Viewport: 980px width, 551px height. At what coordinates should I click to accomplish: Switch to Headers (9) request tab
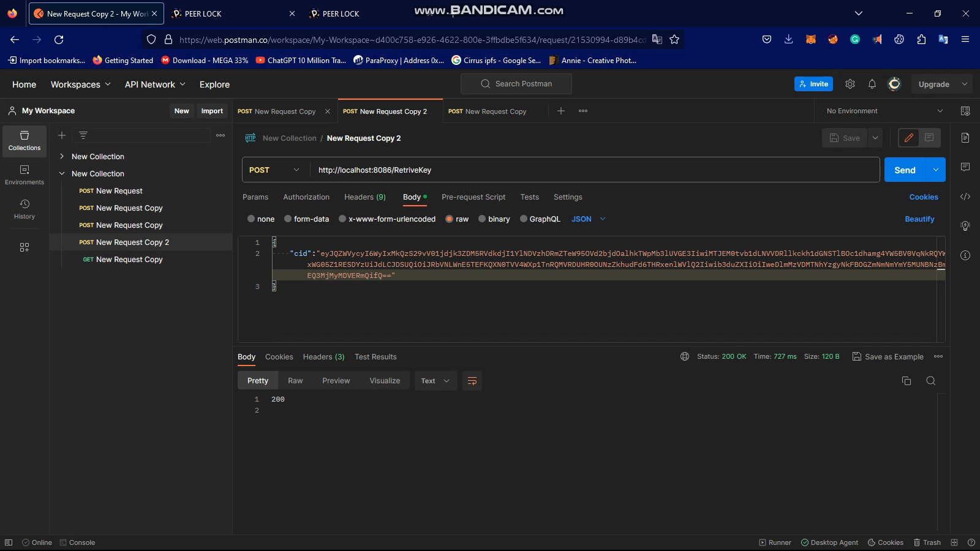pos(365,197)
